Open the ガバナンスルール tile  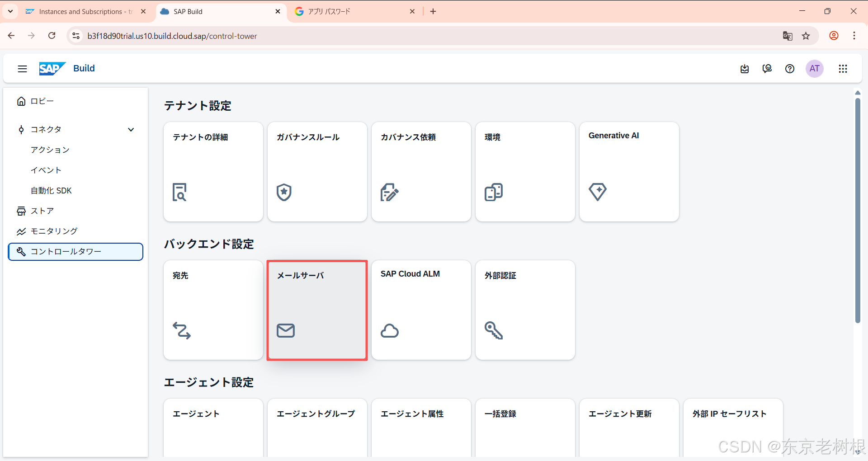[x=317, y=172]
